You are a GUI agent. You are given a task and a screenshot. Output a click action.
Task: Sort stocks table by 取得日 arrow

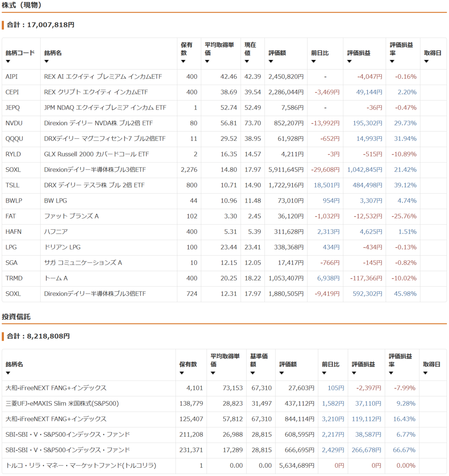pyautogui.click(x=426, y=61)
